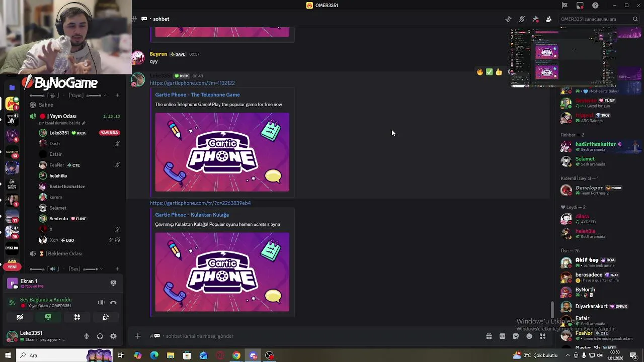The height and width of the screenshot is (362, 644).
Task: Open Developer member profile in member list
Action: click(x=599, y=190)
